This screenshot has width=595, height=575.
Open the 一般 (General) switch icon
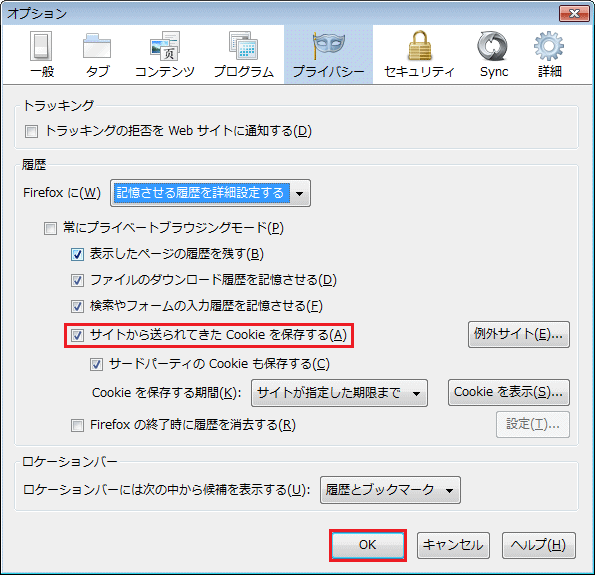41,47
